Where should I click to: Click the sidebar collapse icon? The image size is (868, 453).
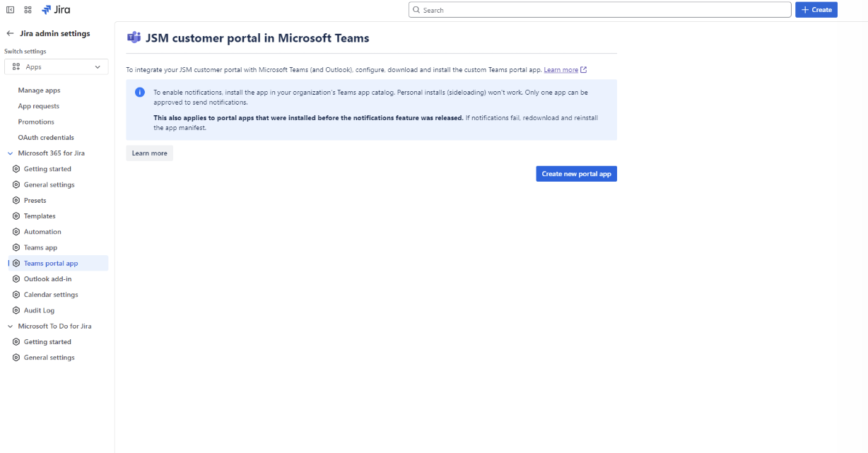point(10,10)
